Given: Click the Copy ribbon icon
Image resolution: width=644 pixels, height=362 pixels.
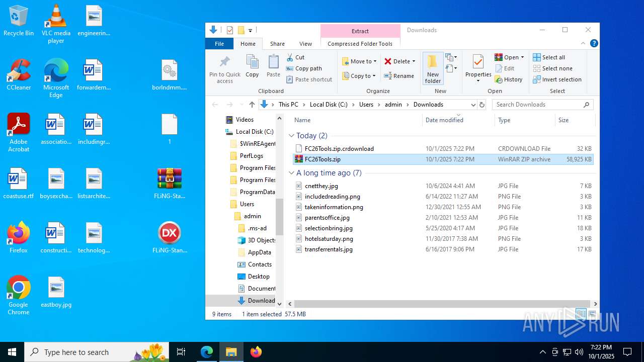Looking at the screenshot, I should 252,66.
